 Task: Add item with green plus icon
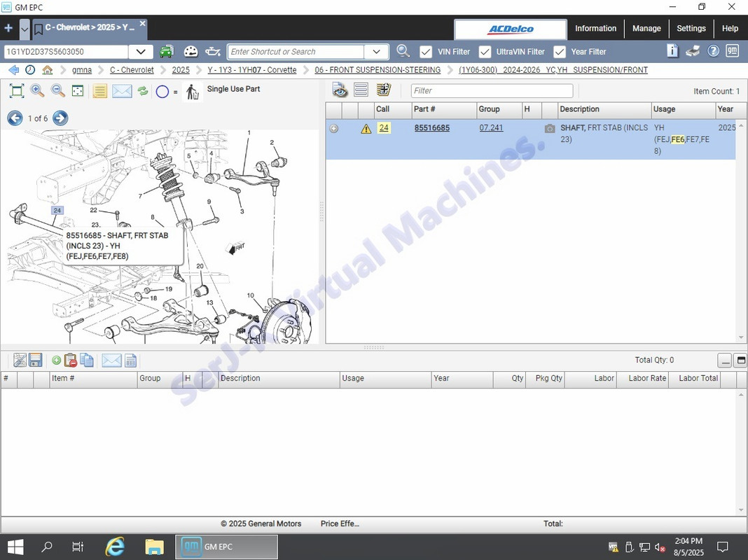[56, 360]
